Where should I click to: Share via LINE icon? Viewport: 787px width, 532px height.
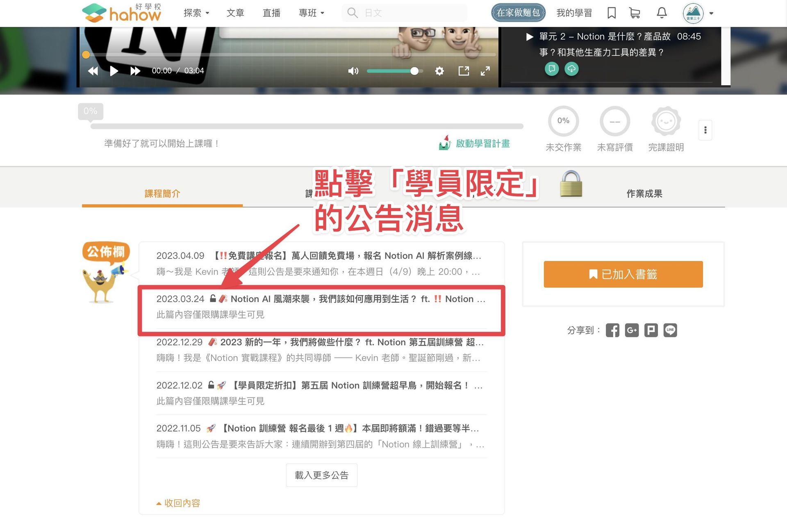[x=670, y=330]
